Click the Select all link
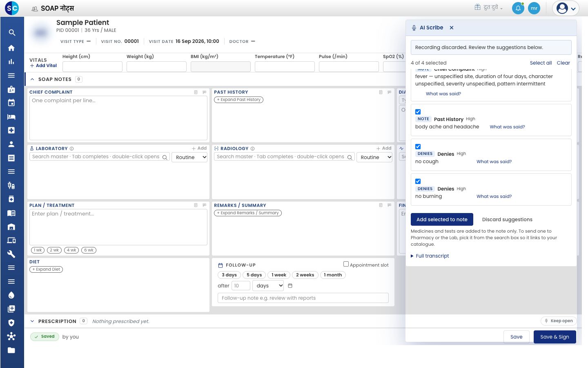This screenshot has height=368, width=588. pyautogui.click(x=541, y=63)
